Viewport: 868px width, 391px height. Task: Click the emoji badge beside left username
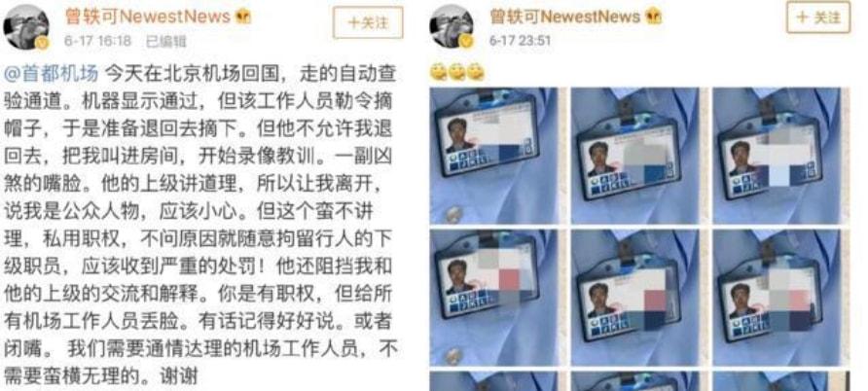pyautogui.click(x=242, y=17)
